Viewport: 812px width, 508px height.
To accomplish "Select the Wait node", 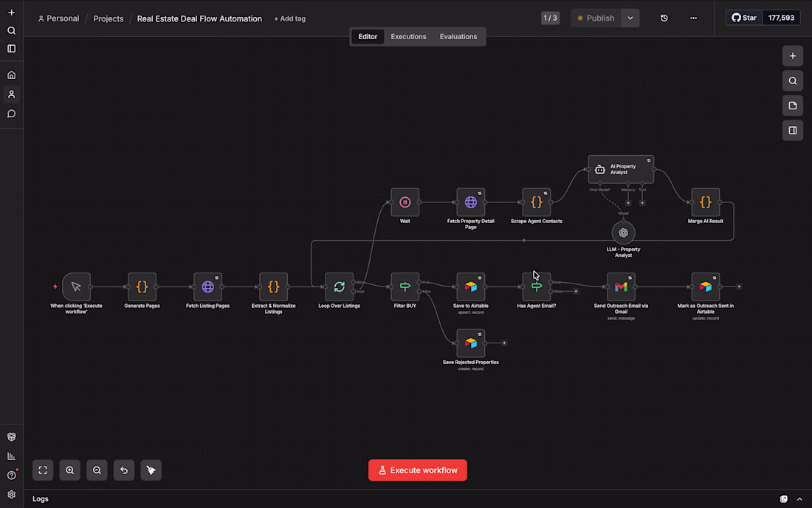I will [405, 202].
